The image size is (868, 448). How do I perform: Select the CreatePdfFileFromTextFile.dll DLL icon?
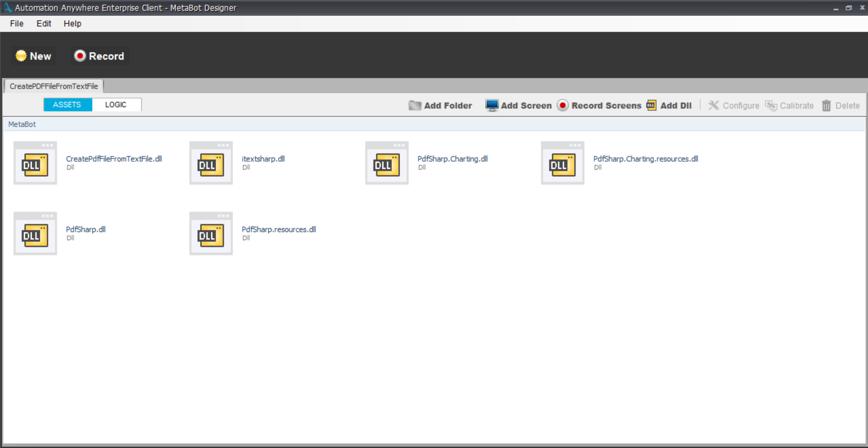click(x=35, y=163)
